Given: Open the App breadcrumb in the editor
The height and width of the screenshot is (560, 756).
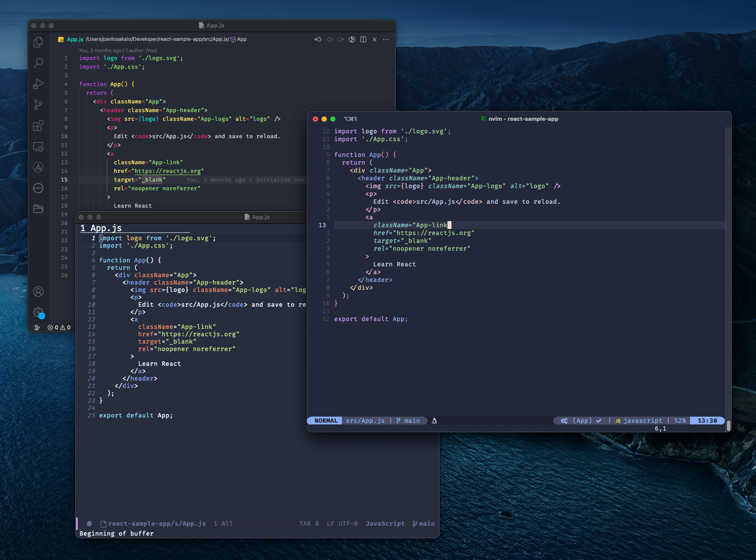Looking at the screenshot, I should click(x=242, y=39).
